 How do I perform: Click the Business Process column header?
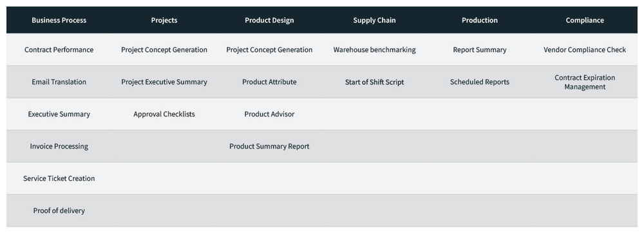(59, 20)
